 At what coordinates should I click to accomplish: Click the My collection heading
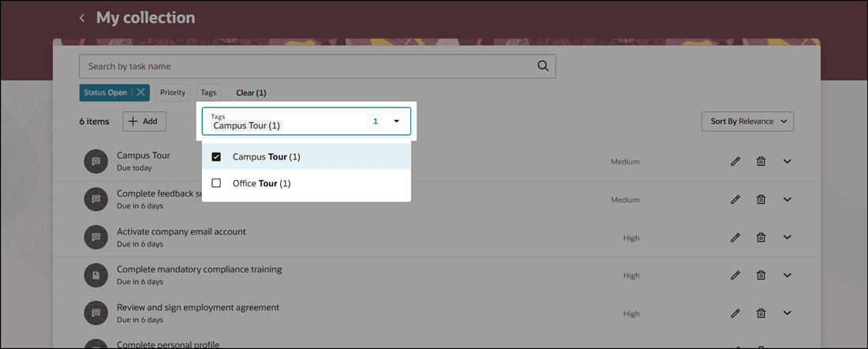click(146, 17)
